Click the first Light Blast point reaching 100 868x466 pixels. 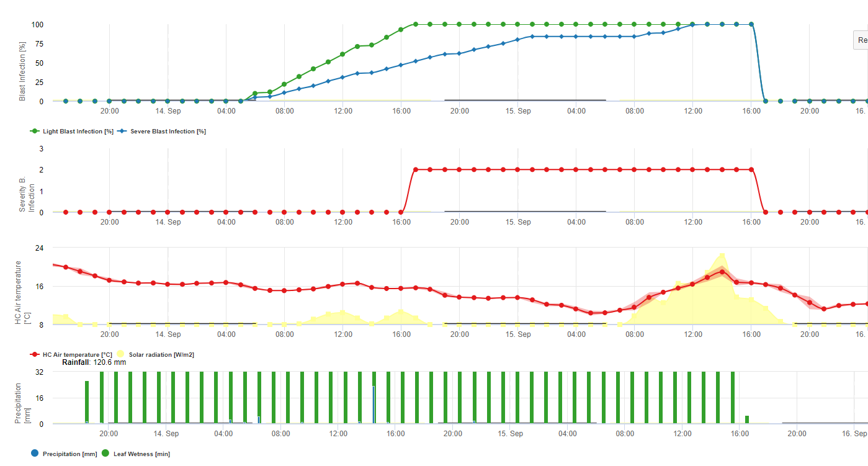pyautogui.click(x=416, y=25)
